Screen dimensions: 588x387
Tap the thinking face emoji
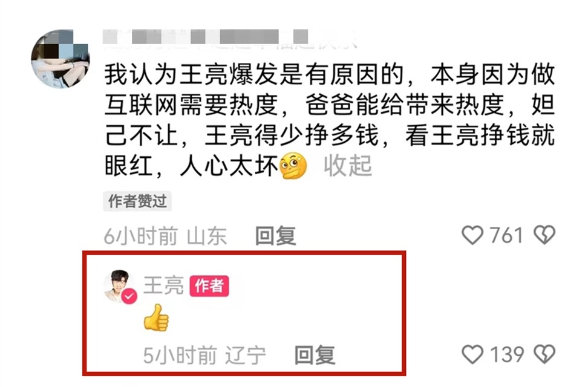point(293,166)
